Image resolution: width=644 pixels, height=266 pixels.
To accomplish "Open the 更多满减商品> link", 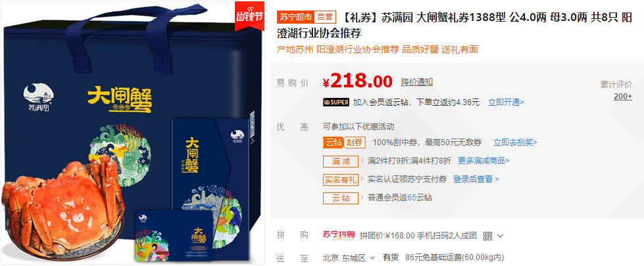I will [x=483, y=161].
